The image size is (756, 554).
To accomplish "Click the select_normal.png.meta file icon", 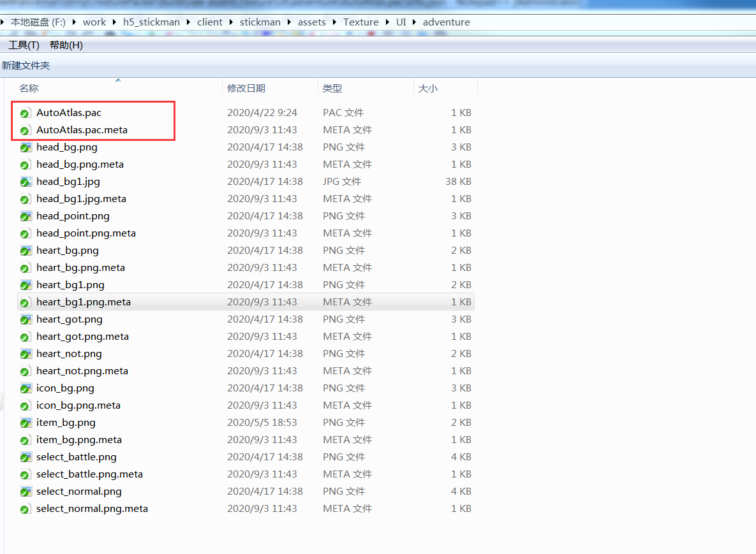I will click(26, 509).
